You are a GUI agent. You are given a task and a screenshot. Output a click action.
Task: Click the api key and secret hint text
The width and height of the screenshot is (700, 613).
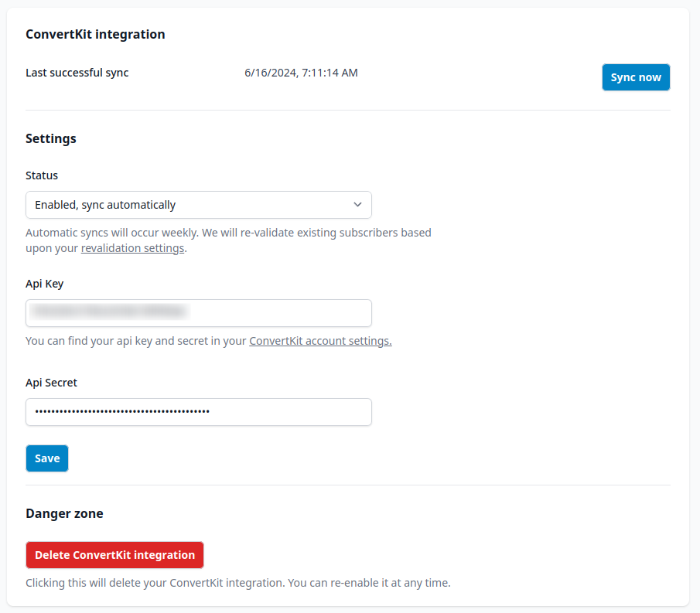coord(136,341)
